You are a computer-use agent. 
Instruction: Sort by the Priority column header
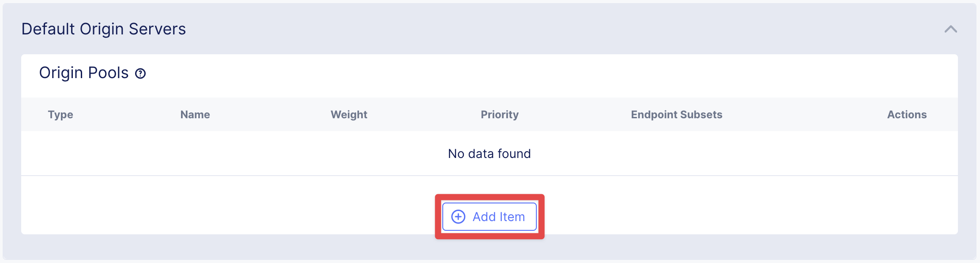[x=499, y=115]
